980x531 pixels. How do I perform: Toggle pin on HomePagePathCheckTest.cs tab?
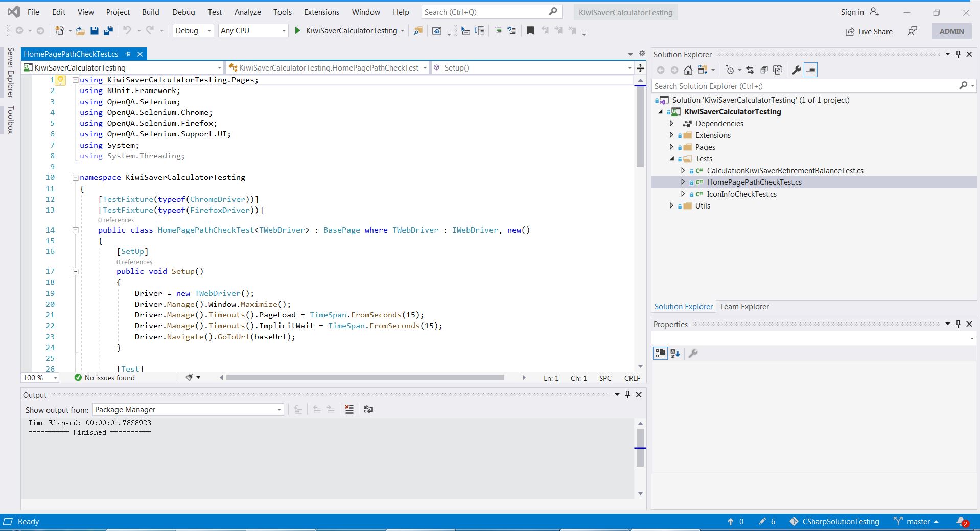click(x=128, y=54)
